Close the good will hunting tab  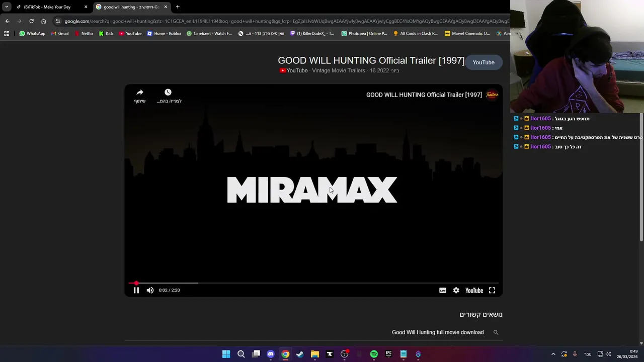(166, 7)
